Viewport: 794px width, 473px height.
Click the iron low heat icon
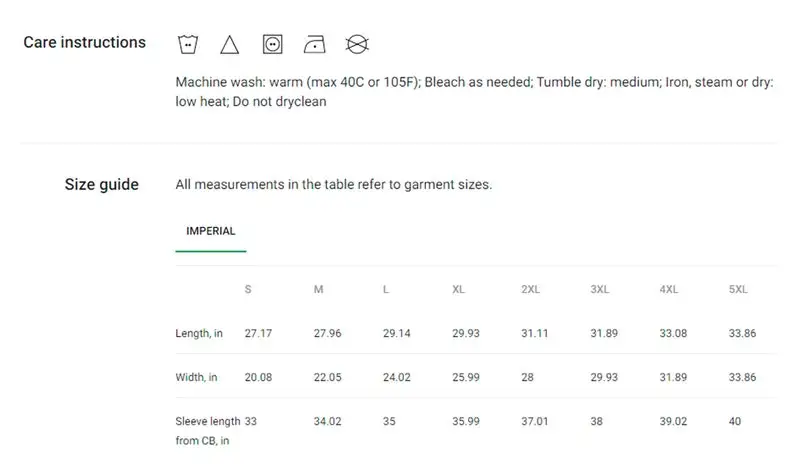[x=314, y=44]
